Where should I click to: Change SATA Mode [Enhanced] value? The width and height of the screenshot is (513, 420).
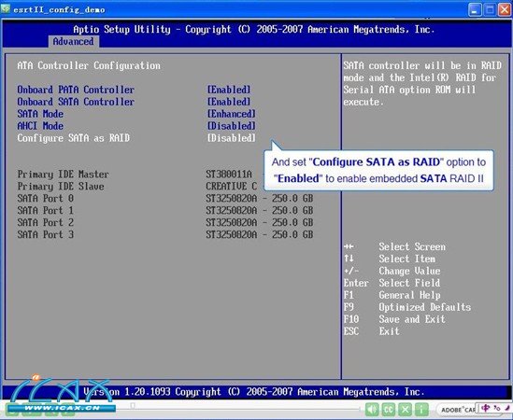click(232, 114)
